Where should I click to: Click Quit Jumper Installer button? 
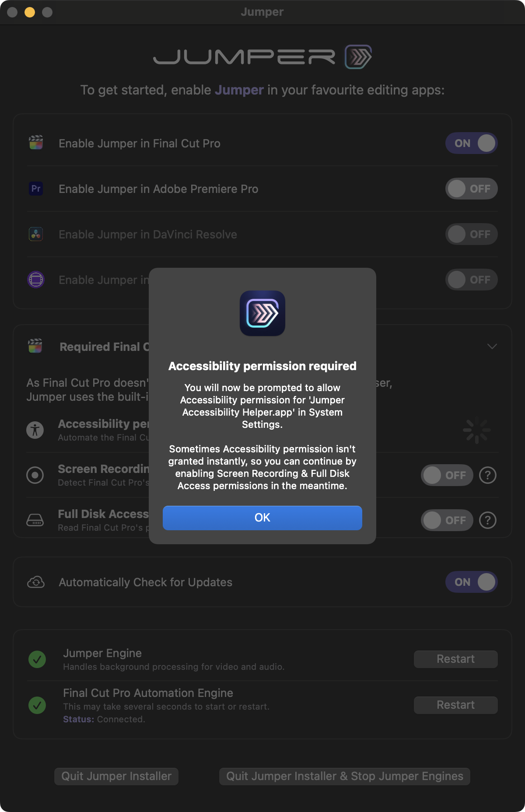(116, 777)
